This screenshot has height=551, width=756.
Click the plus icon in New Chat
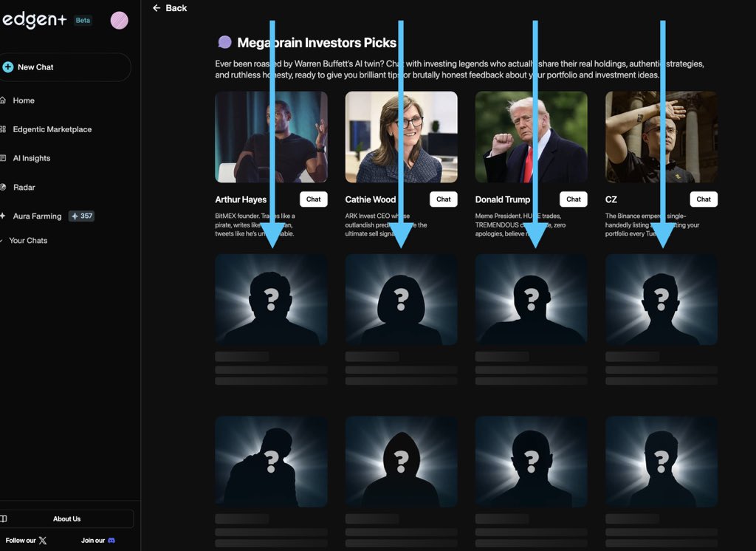tap(7, 67)
